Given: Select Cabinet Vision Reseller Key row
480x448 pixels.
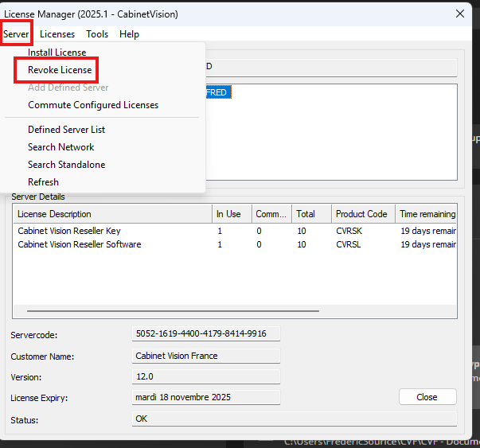Looking at the screenshot, I should pos(69,231).
